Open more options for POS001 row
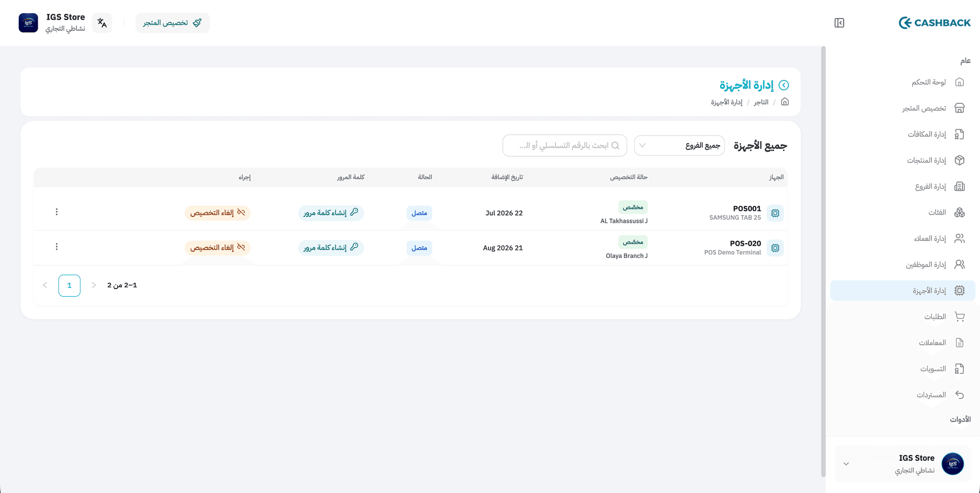Viewport: 980px width, 493px height. (x=57, y=212)
